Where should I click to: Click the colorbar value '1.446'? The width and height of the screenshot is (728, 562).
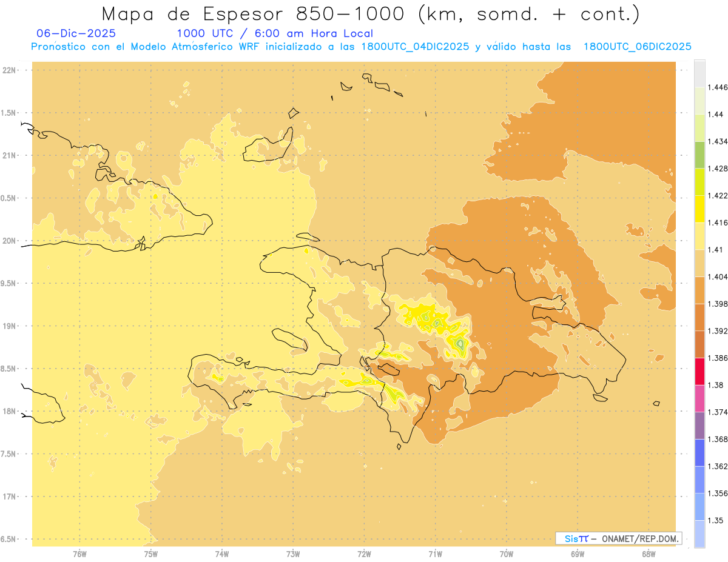719,87
